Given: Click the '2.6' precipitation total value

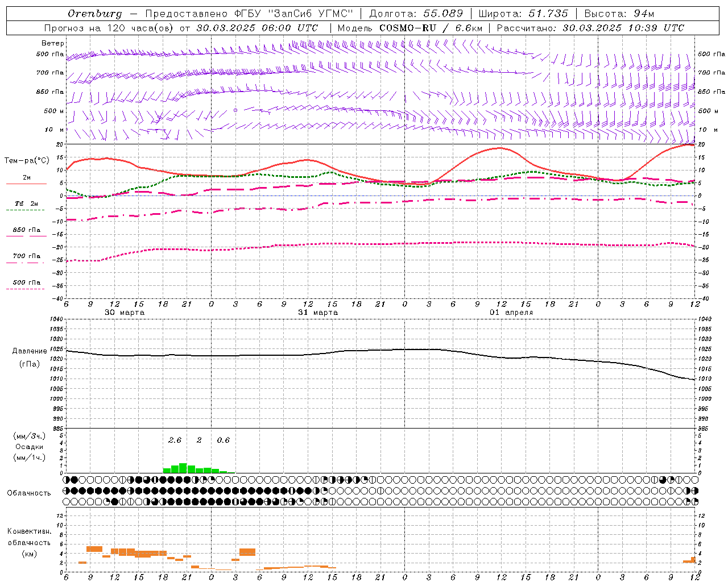Looking at the screenshot, I should point(175,440).
